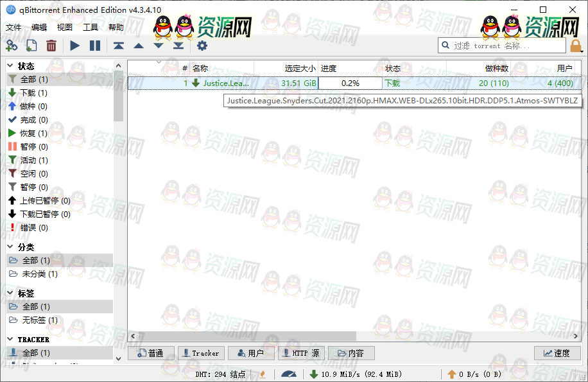Click the connection status flame icon
The width and height of the screenshot is (588, 382).
click(x=263, y=374)
